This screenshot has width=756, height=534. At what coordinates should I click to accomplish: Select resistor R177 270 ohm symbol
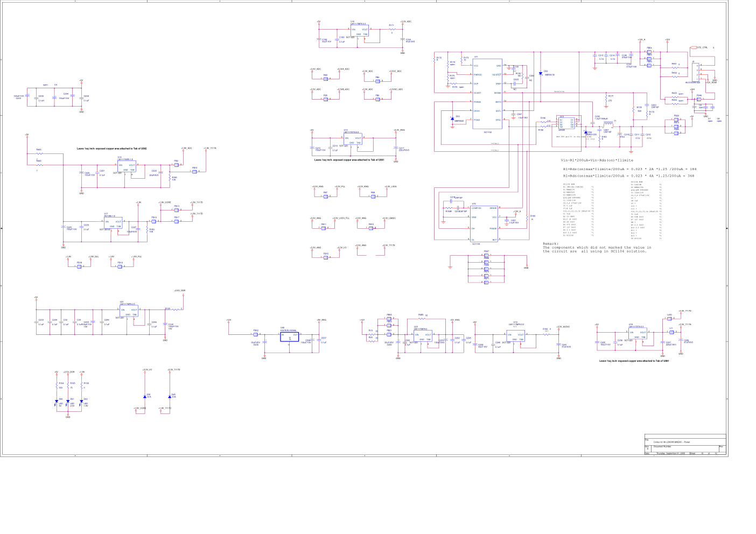click(x=605, y=100)
